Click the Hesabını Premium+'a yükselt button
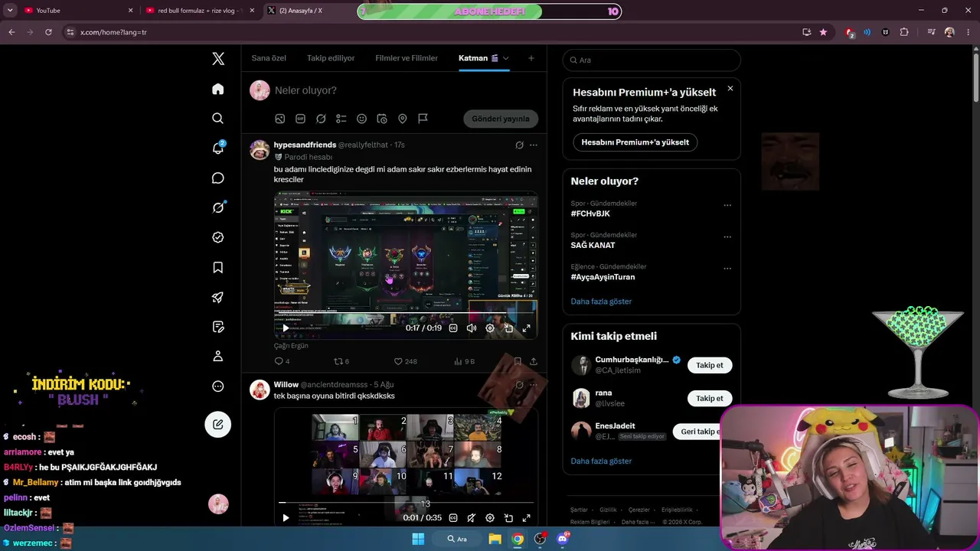This screenshot has height=551, width=980. click(x=635, y=142)
